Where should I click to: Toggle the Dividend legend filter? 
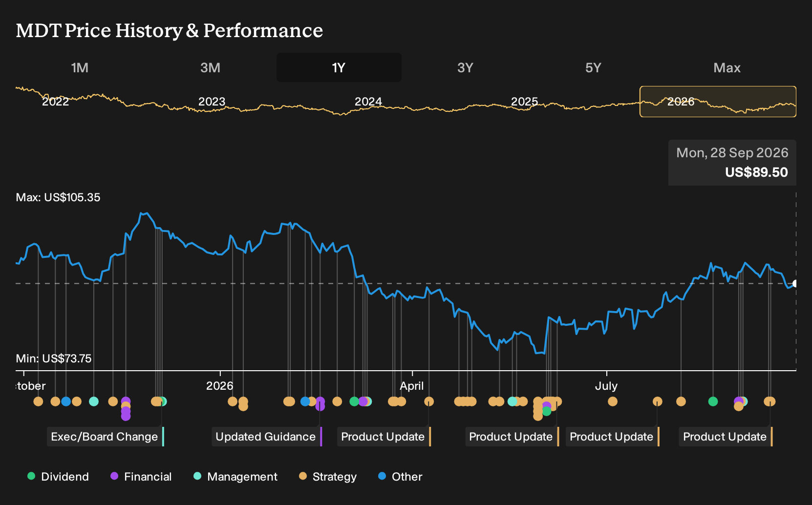[x=58, y=476]
